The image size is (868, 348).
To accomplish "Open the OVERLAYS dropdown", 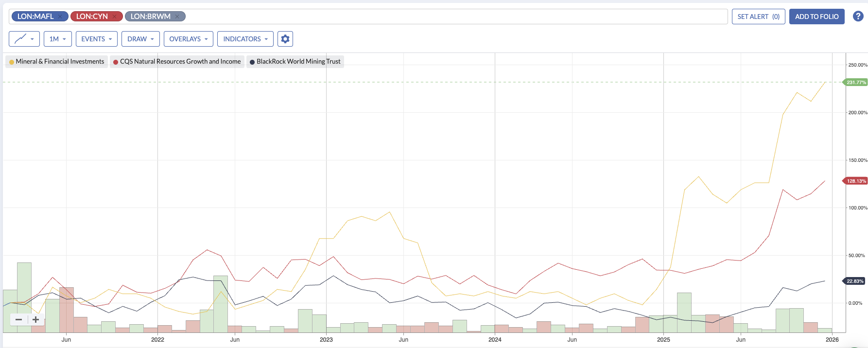I will point(189,39).
